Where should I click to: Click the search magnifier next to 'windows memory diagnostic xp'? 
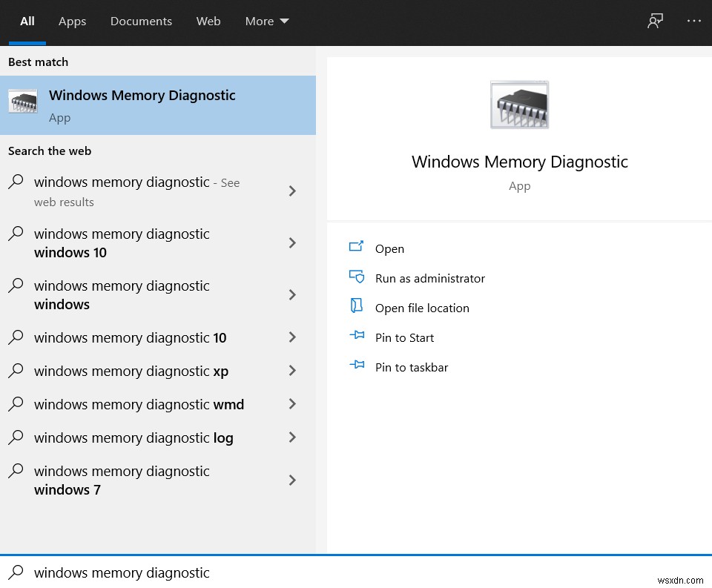[16, 371]
